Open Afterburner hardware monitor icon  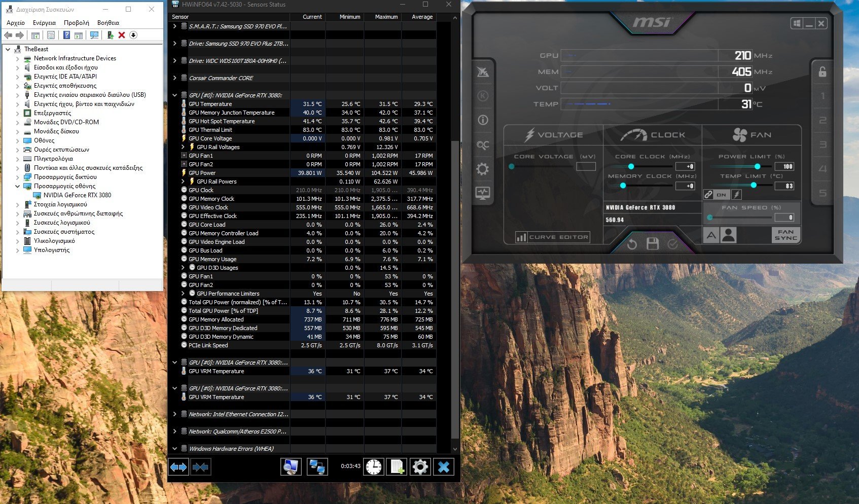click(x=483, y=193)
